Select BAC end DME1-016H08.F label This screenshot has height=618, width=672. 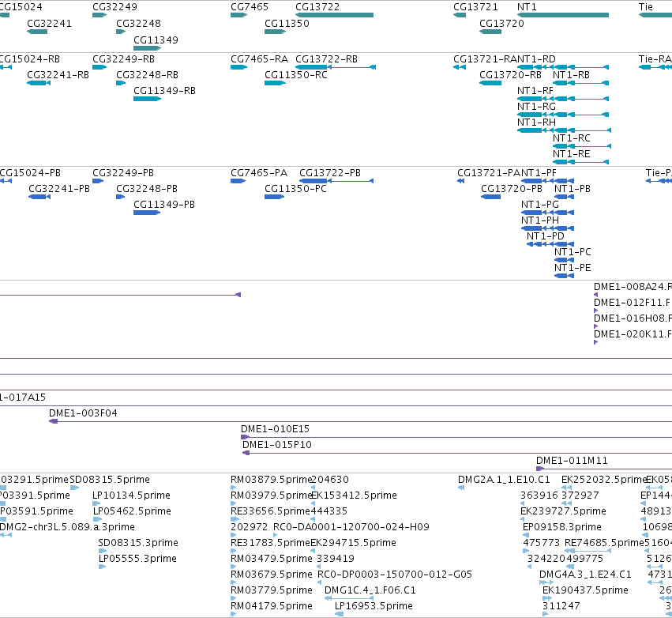[x=633, y=318]
